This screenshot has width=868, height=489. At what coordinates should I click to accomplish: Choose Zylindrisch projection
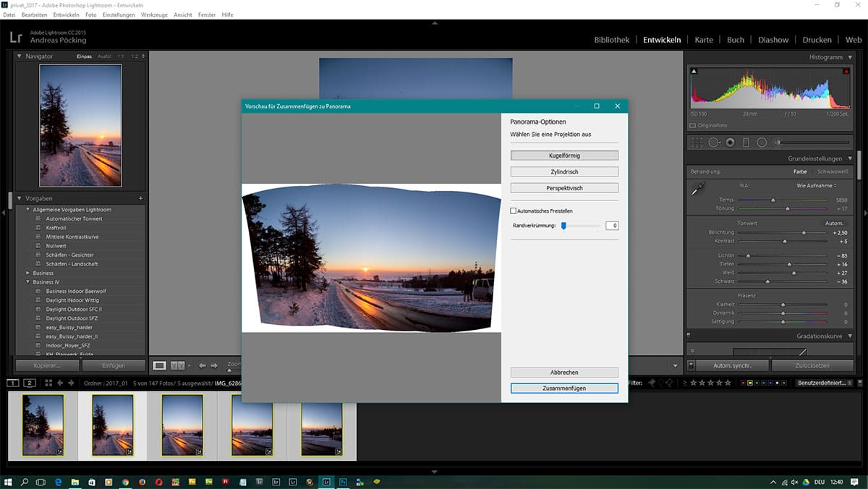click(564, 171)
